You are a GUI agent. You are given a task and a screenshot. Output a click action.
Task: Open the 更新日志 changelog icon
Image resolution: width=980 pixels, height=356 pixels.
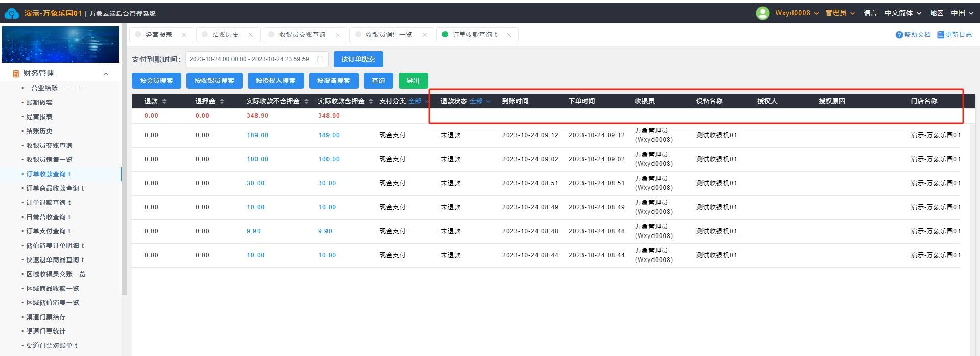point(940,35)
